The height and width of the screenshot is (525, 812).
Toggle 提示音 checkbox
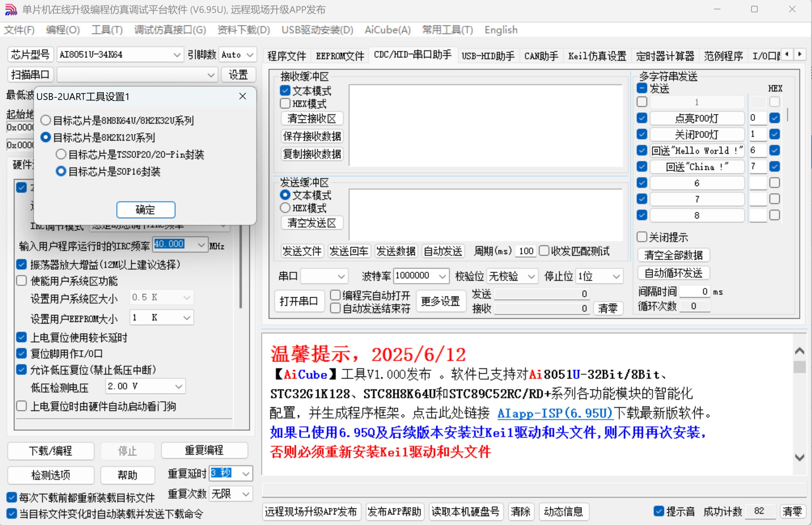pos(659,511)
